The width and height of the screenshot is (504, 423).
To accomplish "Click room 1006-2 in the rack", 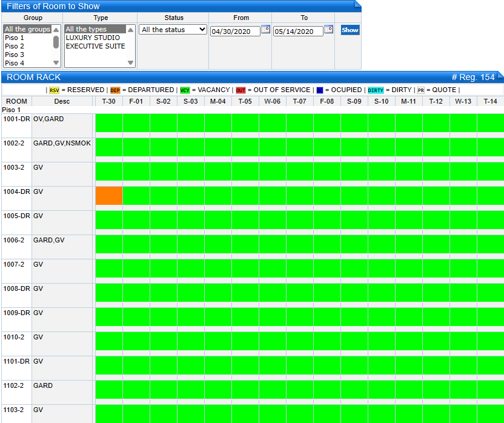I will (x=14, y=240).
